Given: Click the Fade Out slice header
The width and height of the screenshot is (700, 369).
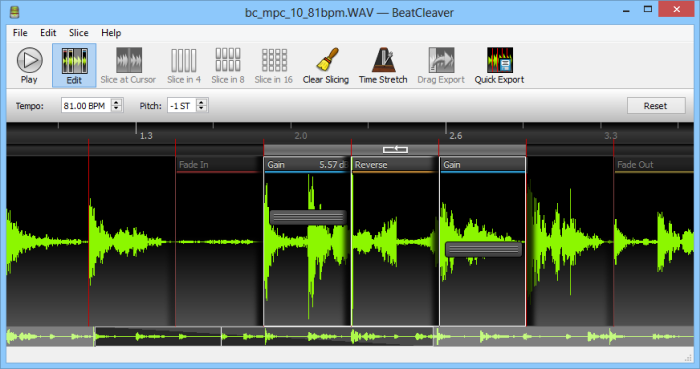Looking at the screenshot, I should pos(654,165).
